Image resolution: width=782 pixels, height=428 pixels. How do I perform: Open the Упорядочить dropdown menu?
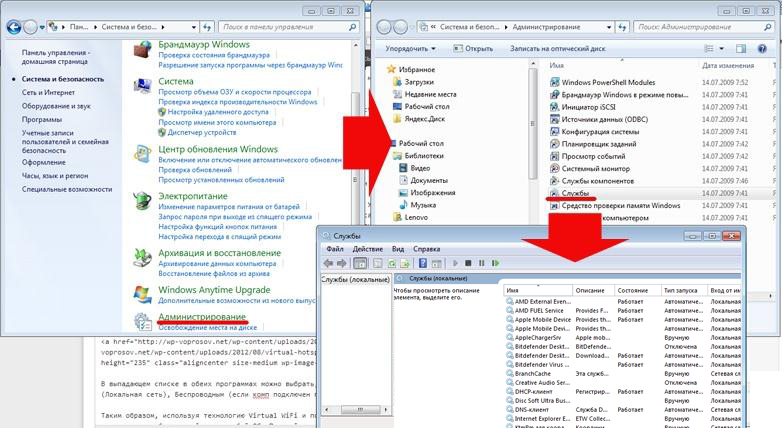[411, 47]
